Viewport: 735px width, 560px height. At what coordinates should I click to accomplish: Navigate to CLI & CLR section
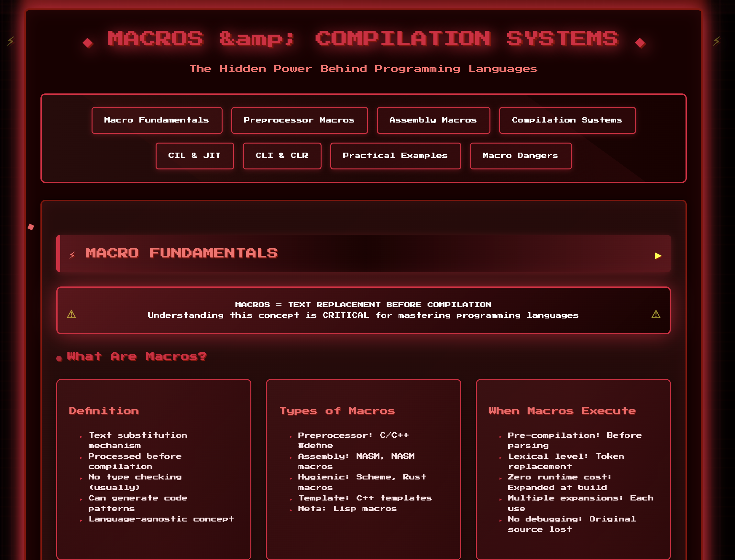(282, 156)
